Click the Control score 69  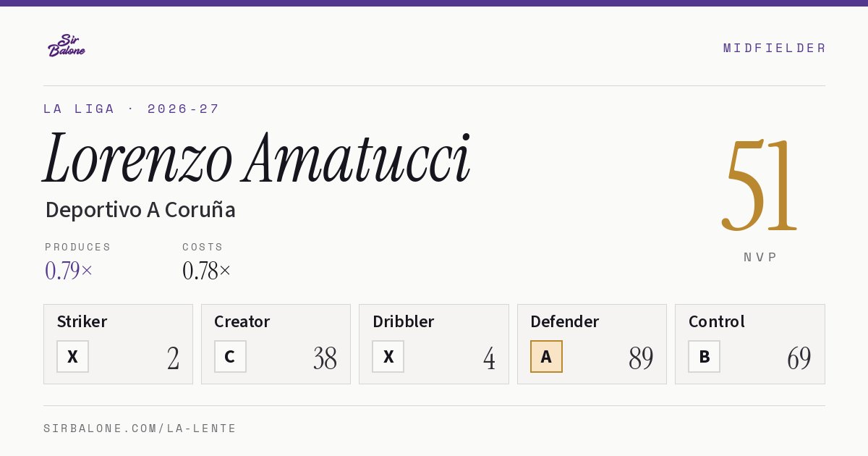[799, 358]
